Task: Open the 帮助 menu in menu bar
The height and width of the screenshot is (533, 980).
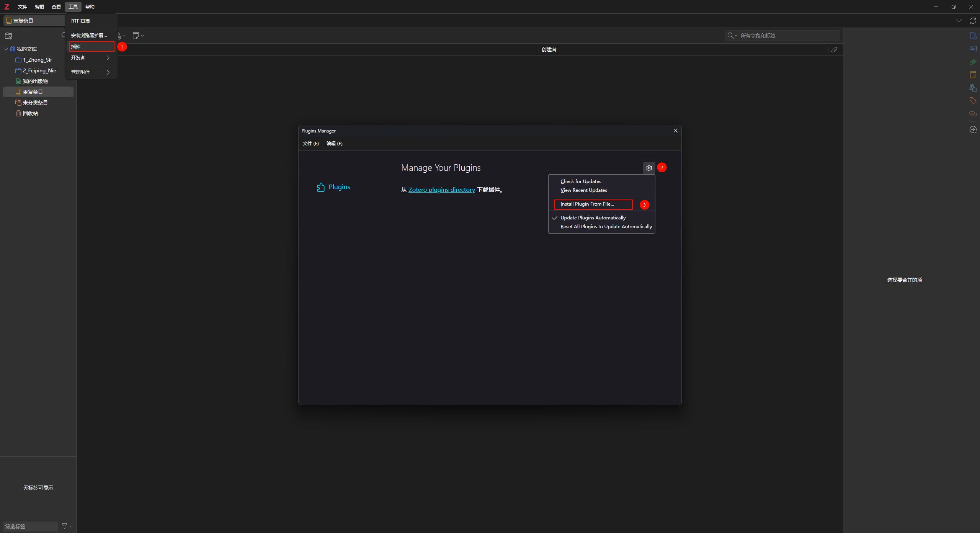Action: [90, 7]
